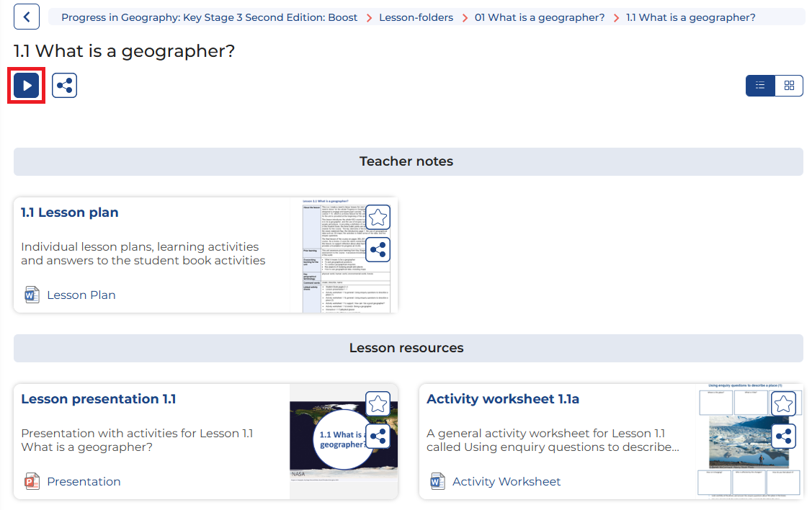The width and height of the screenshot is (812, 510).
Task: Click the Lesson Plan Word document icon
Action: tap(32, 295)
